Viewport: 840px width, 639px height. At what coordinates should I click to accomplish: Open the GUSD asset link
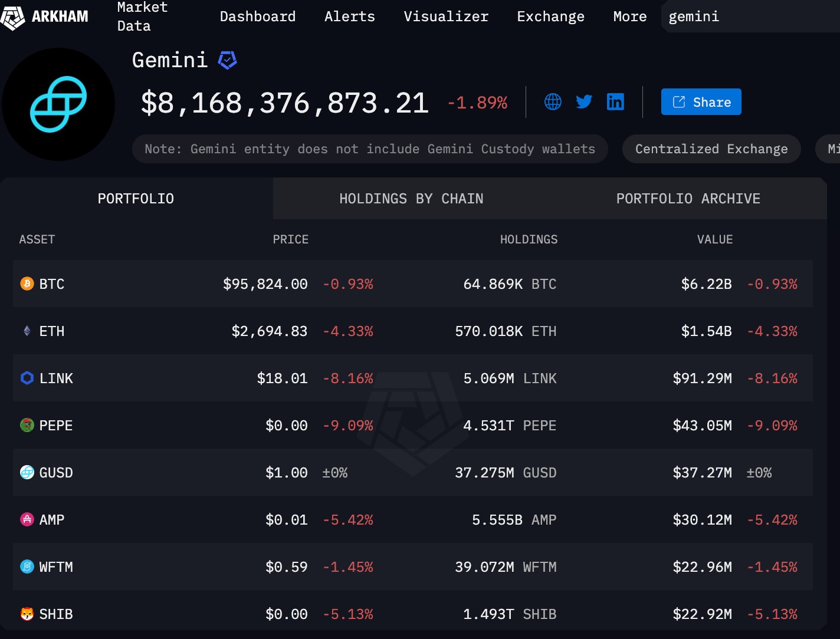pos(56,473)
